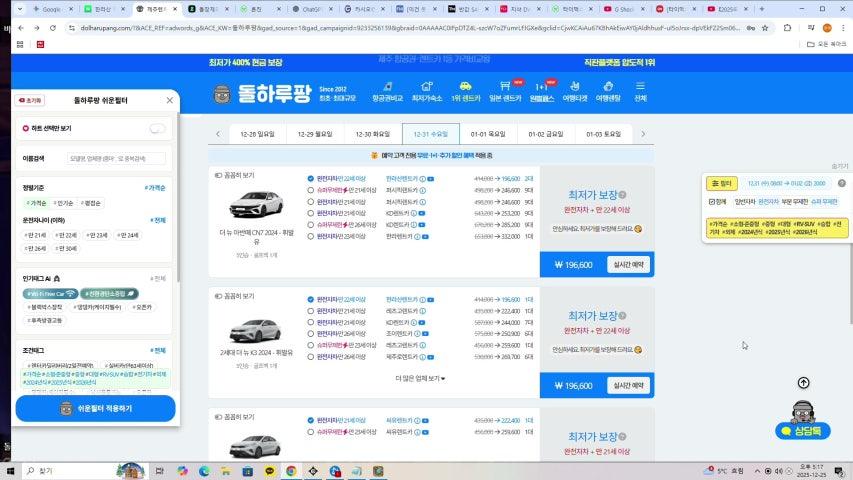This screenshot has height=480, width=853.
Task: Open the 일본 렌트카 torii icon
Action: pos(505,91)
